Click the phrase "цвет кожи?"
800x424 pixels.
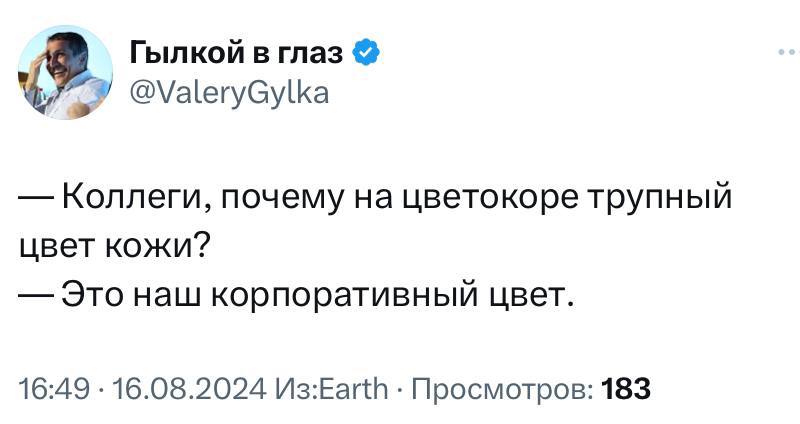point(115,245)
